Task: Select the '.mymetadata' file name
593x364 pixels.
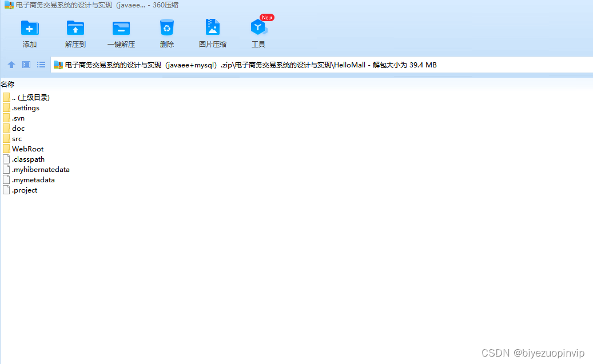Action: pos(33,180)
